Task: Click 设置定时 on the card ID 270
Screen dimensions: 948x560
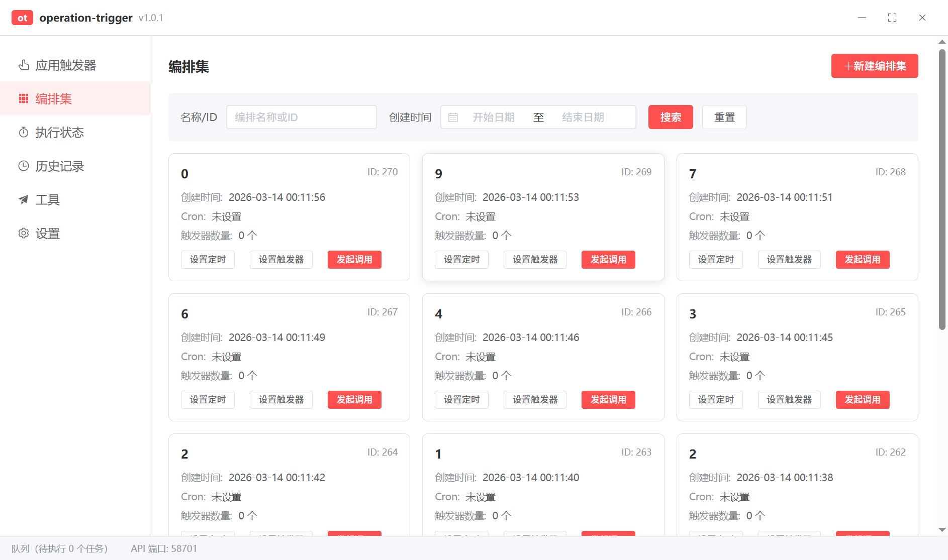Action: [x=208, y=260]
